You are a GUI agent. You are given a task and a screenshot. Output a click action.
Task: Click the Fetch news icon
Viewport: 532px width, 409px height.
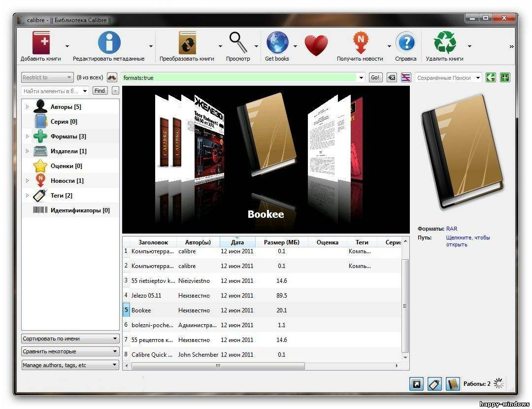pyautogui.click(x=360, y=42)
